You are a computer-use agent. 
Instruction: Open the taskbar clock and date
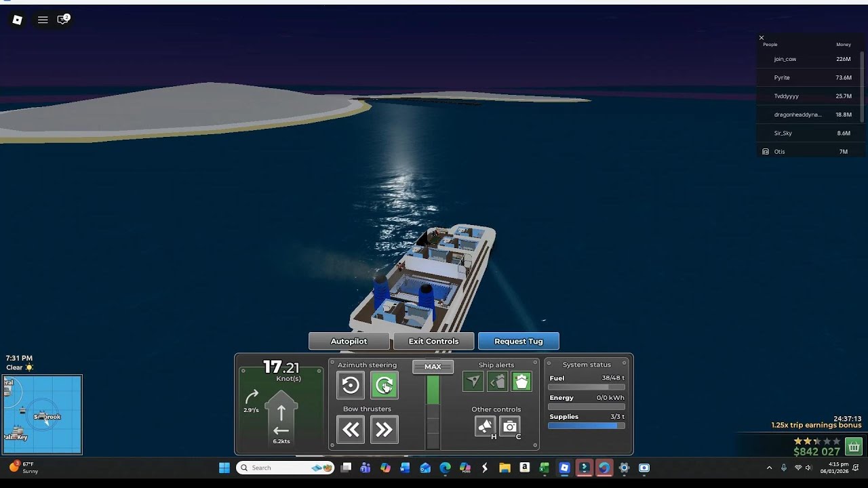[834, 468]
